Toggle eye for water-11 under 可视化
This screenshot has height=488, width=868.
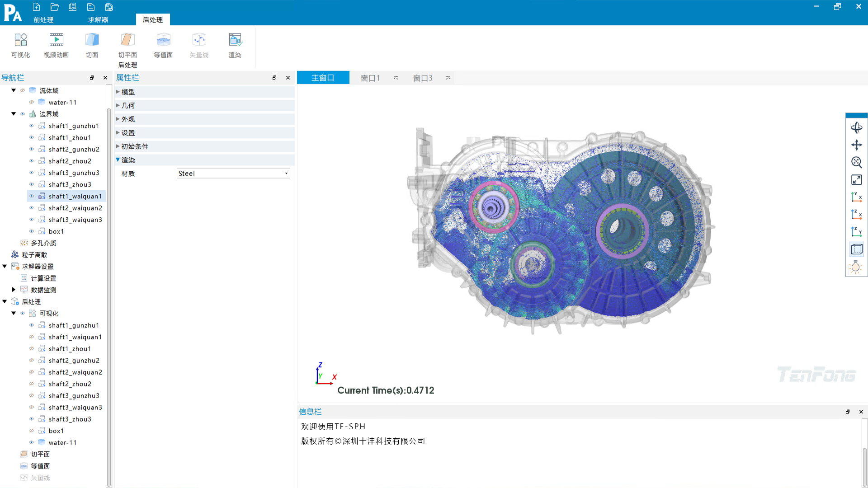pos(31,442)
